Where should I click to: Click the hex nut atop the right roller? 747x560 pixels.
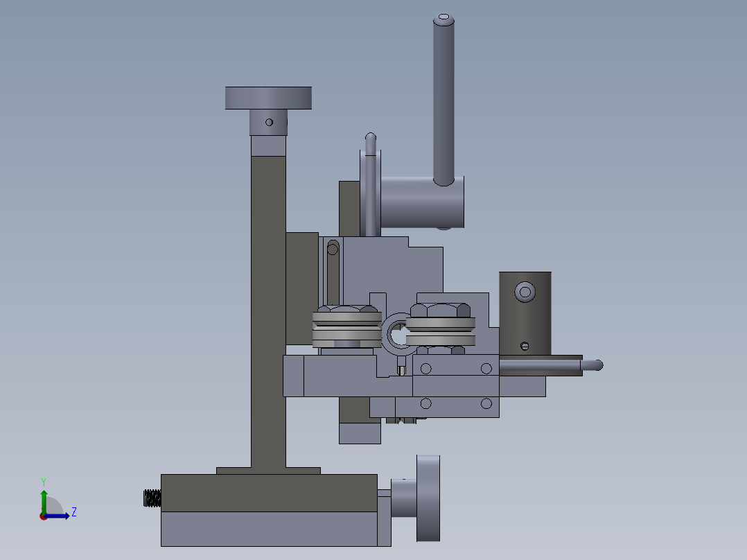click(440, 310)
